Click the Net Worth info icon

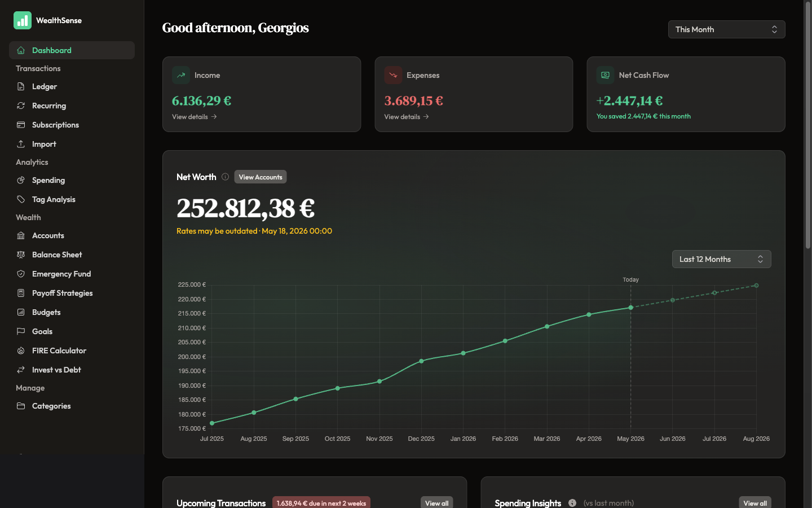pos(225,177)
